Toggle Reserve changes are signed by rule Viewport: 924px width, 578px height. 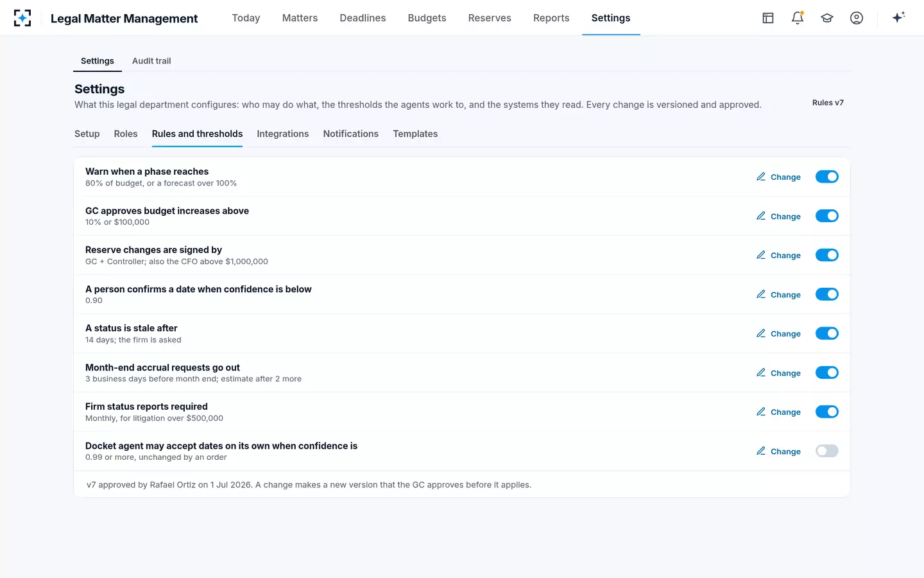827,255
